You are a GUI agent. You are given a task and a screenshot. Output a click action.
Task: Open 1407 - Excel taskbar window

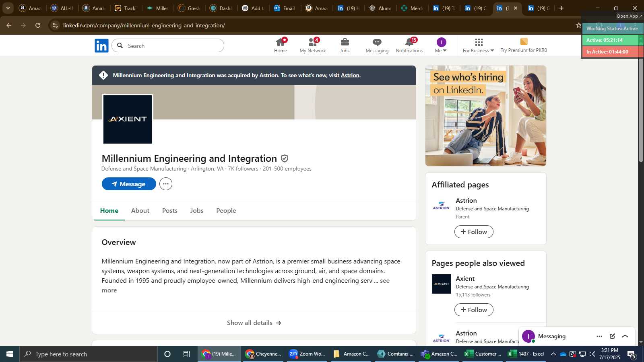tap(526, 354)
